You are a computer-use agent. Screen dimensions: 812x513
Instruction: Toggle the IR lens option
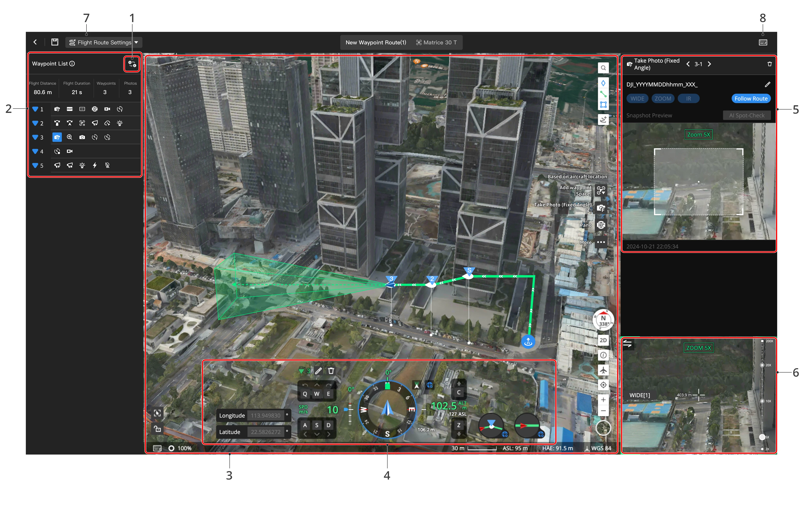click(x=688, y=98)
